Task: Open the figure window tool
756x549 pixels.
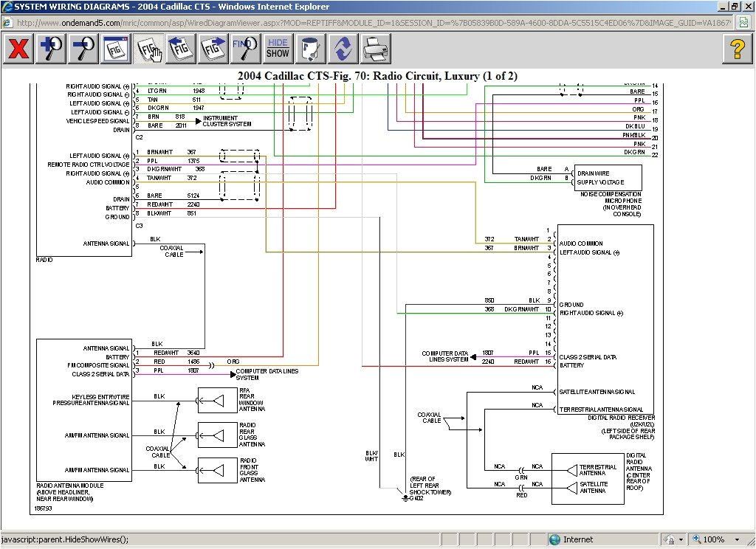Action: coord(115,49)
